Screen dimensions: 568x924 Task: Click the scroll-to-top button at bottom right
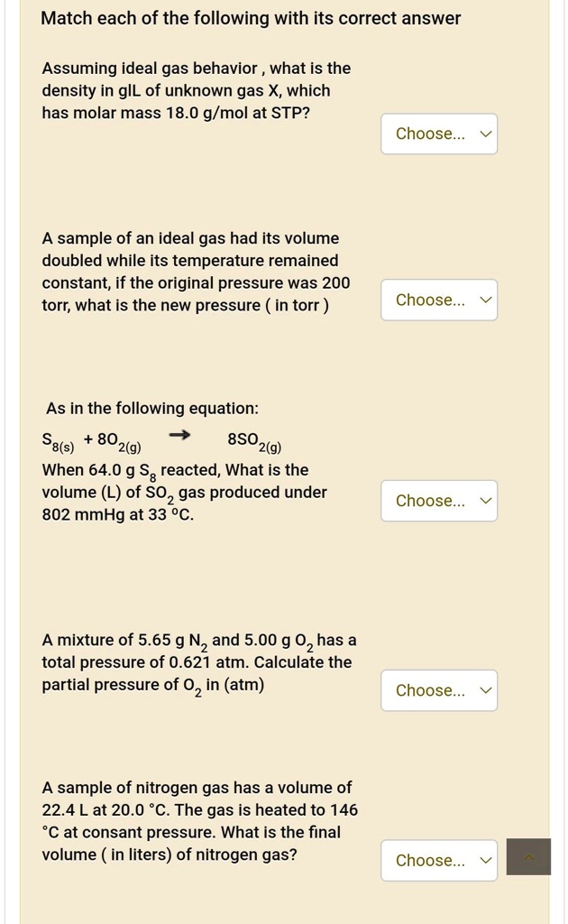[528, 856]
